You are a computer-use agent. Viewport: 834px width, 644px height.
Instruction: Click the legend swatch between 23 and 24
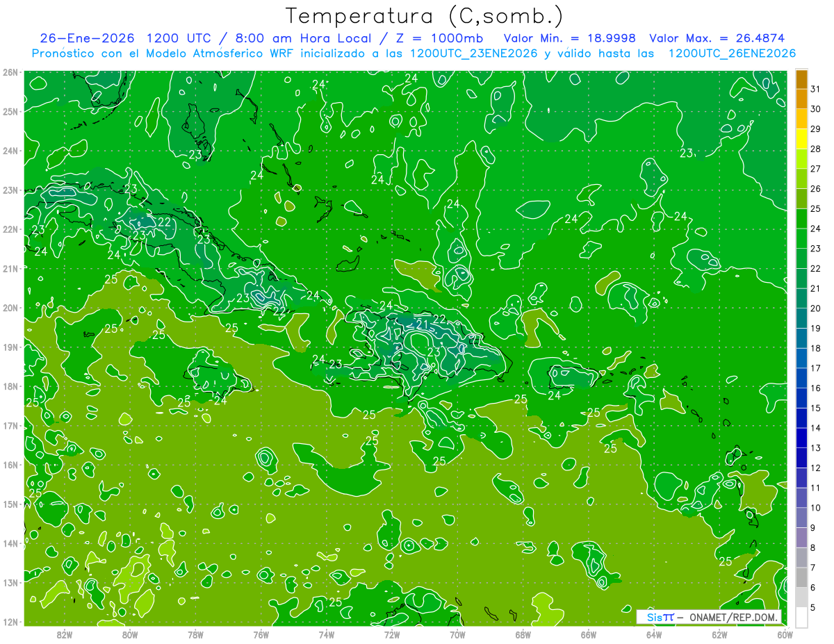coord(801,239)
